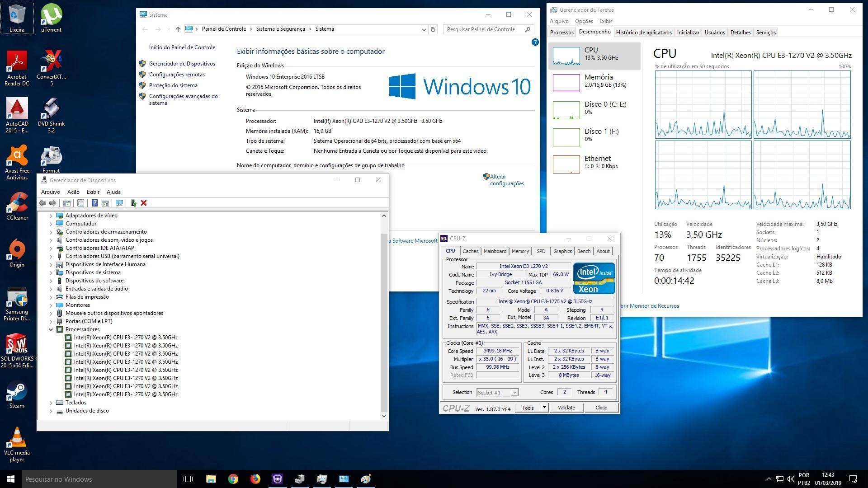Show hidden system tray icons
This screenshot has width=868, height=488.
pyautogui.click(x=769, y=479)
